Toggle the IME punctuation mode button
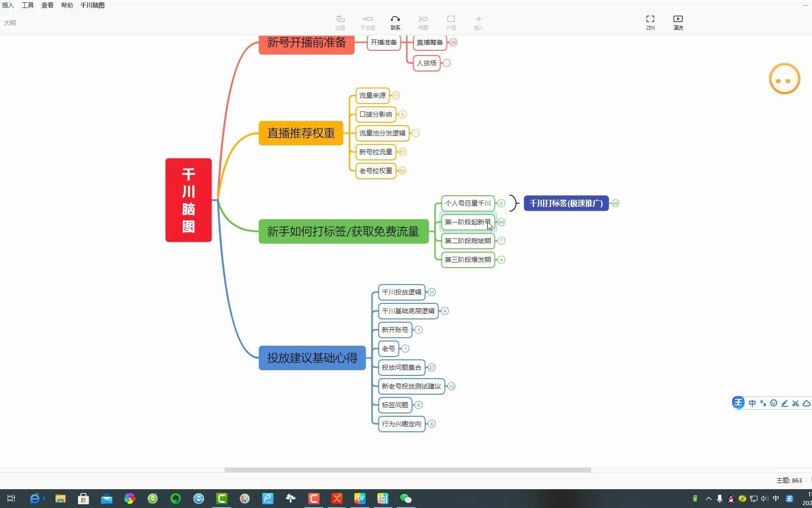Image resolution: width=812 pixels, height=508 pixels. (763, 404)
